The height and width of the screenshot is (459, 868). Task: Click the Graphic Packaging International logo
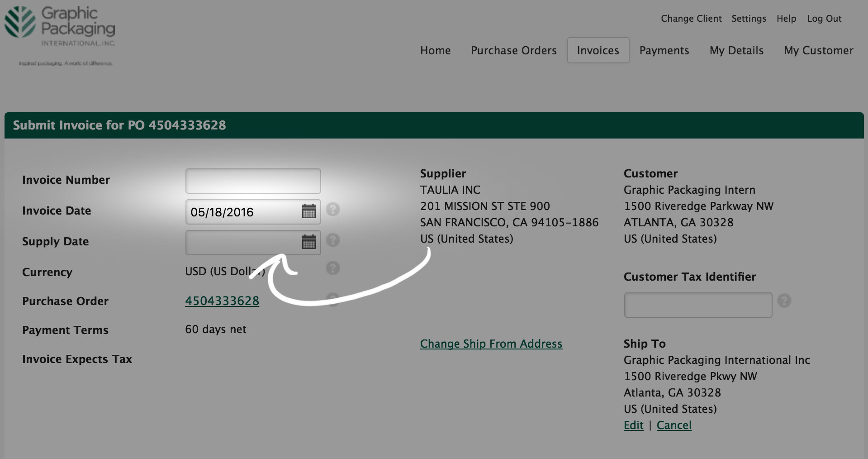(60, 35)
